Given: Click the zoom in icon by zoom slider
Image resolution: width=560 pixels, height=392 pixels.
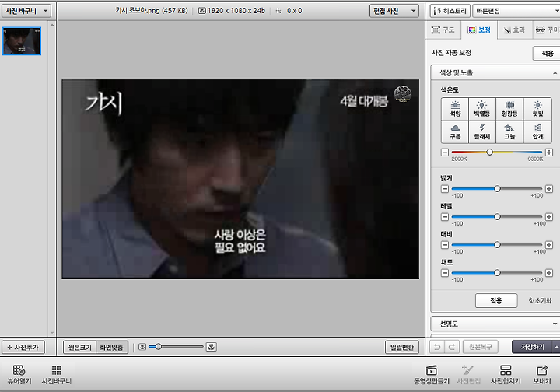Looking at the screenshot, I should point(211,347).
